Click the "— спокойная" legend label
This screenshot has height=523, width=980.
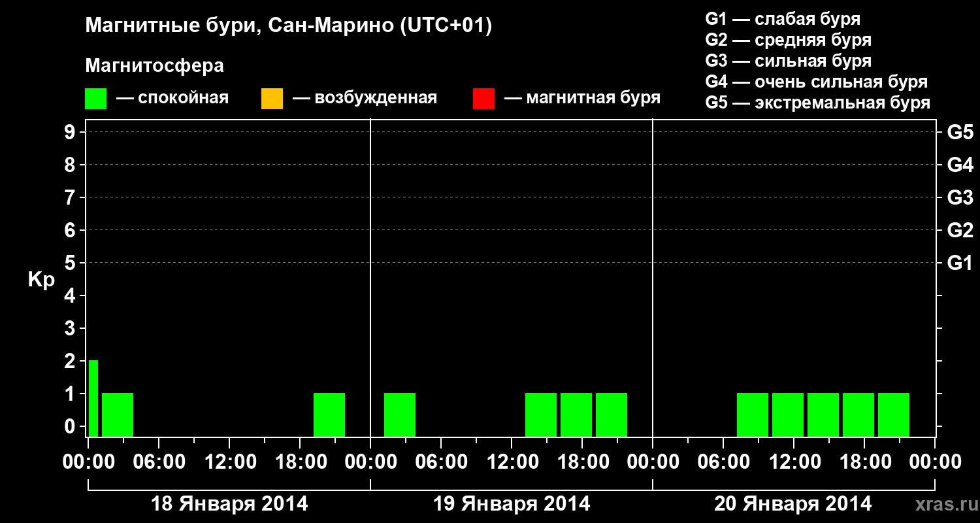point(172,98)
